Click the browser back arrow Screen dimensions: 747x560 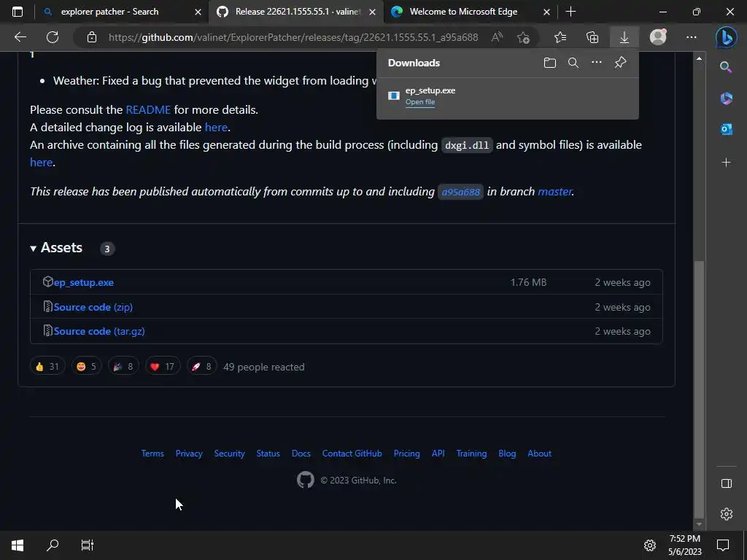click(x=20, y=37)
